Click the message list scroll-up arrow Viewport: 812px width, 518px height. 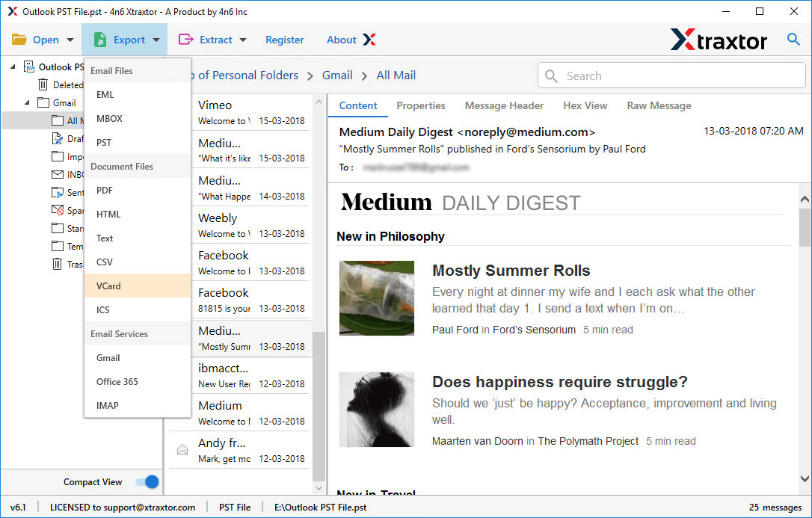tap(319, 102)
